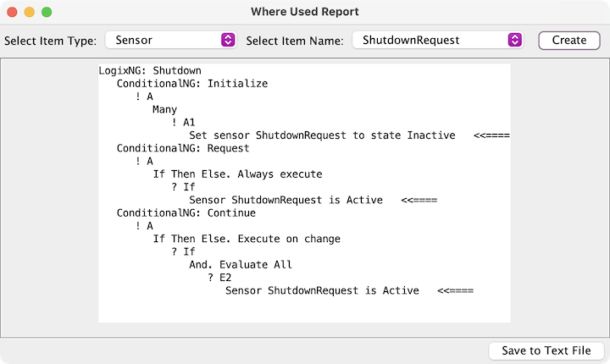The width and height of the screenshot is (610, 364).
Task: Click the ? E2 line in report
Action: [x=219, y=278]
